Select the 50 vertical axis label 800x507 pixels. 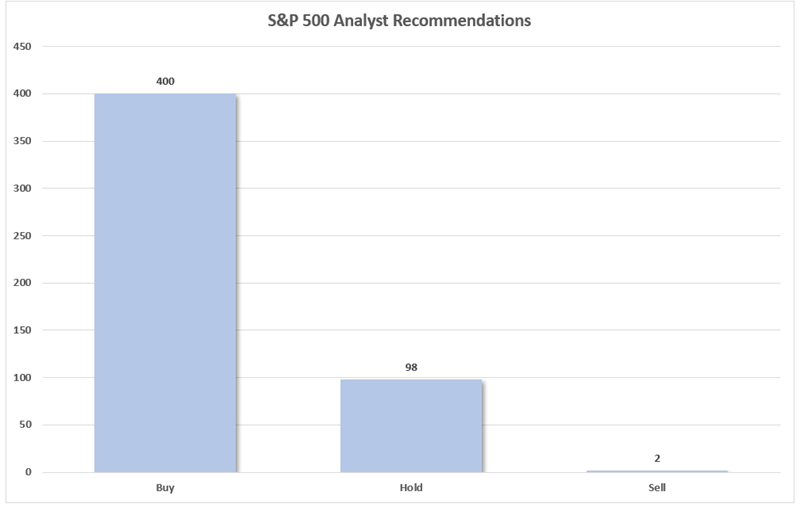pyautogui.click(x=25, y=425)
